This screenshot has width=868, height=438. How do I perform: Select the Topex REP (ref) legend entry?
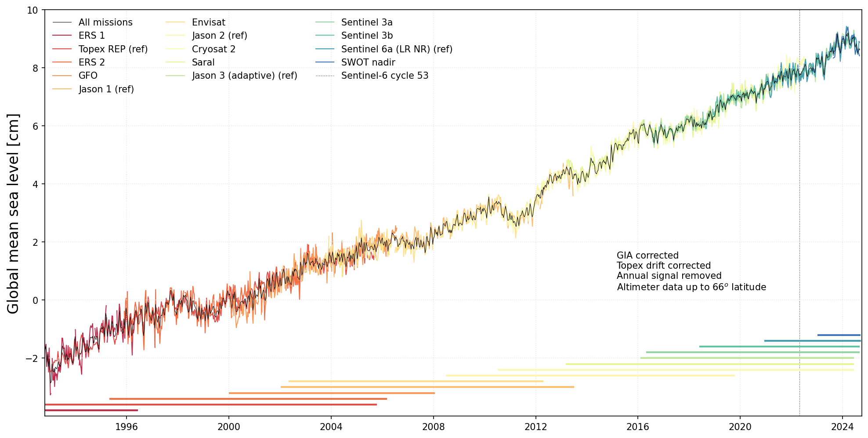click(x=113, y=49)
